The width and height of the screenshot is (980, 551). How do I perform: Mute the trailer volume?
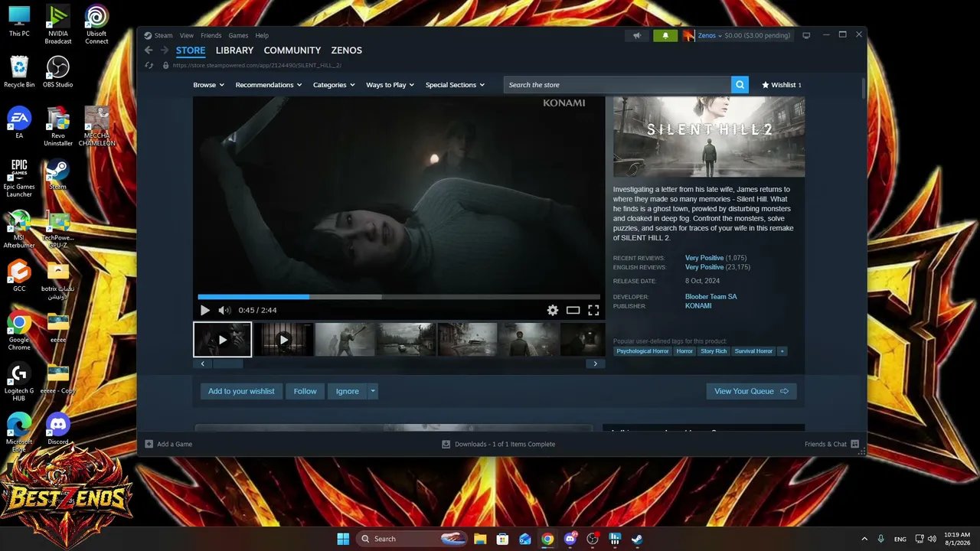tap(224, 310)
